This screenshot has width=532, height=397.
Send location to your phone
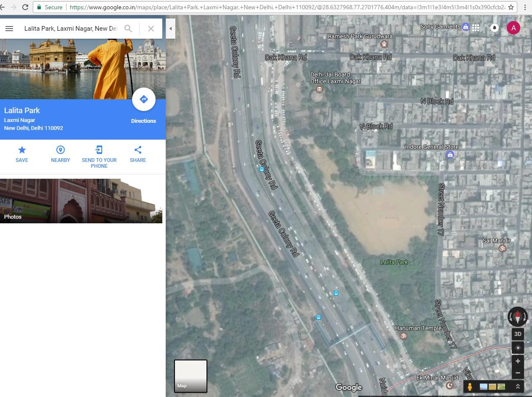pos(99,157)
